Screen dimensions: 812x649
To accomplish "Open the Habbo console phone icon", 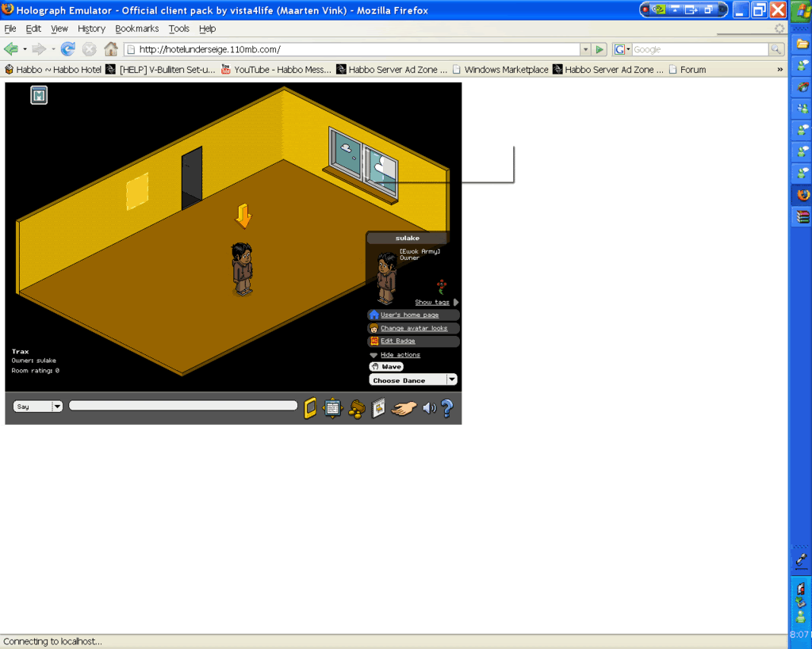I will [x=311, y=407].
